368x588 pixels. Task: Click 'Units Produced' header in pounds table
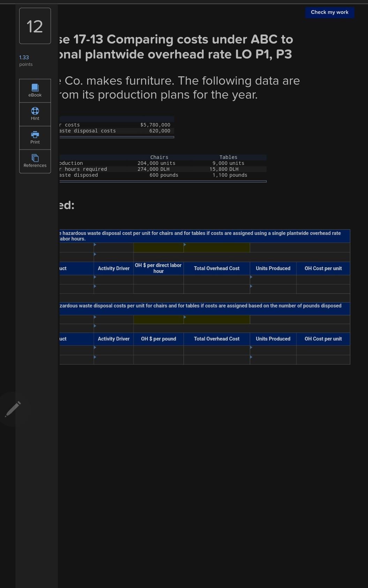(x=273, y=339)
